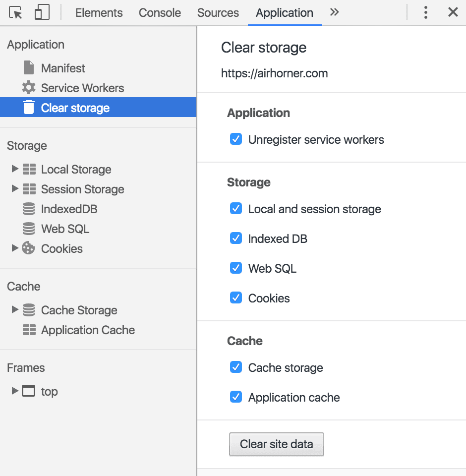Screen dimensions: 466x476
Task: Toggle Local and session storage checkbox
Action: point(236,209)
